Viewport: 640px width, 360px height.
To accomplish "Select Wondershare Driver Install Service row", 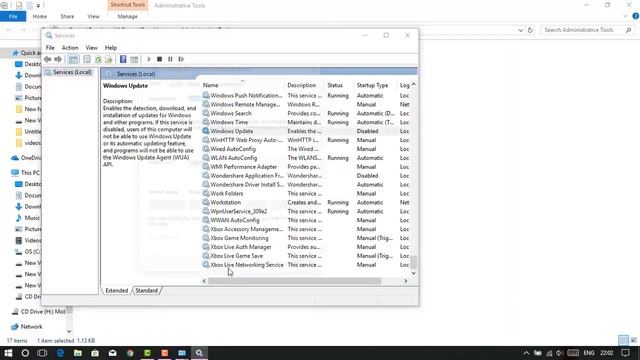I will click(x=306, y=184).
